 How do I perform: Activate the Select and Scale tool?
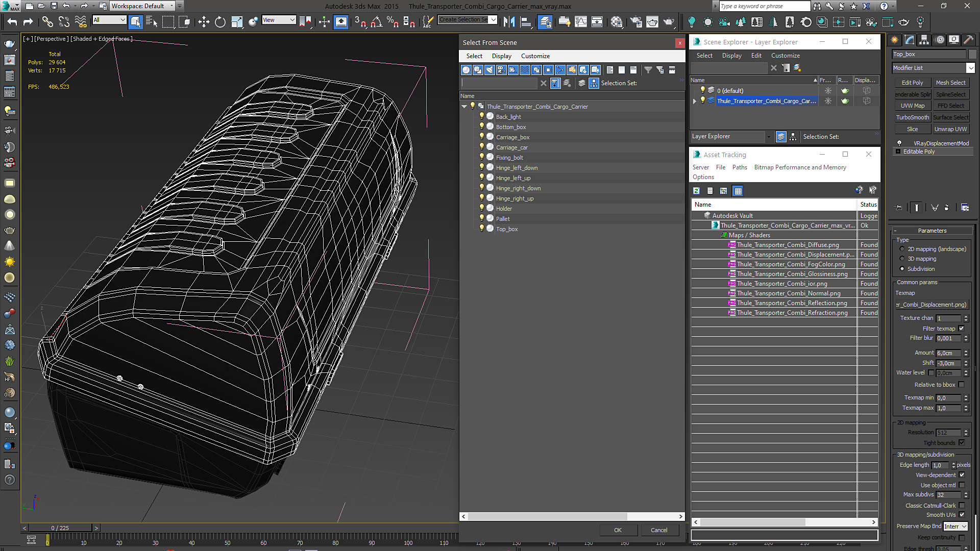(237, 21)
